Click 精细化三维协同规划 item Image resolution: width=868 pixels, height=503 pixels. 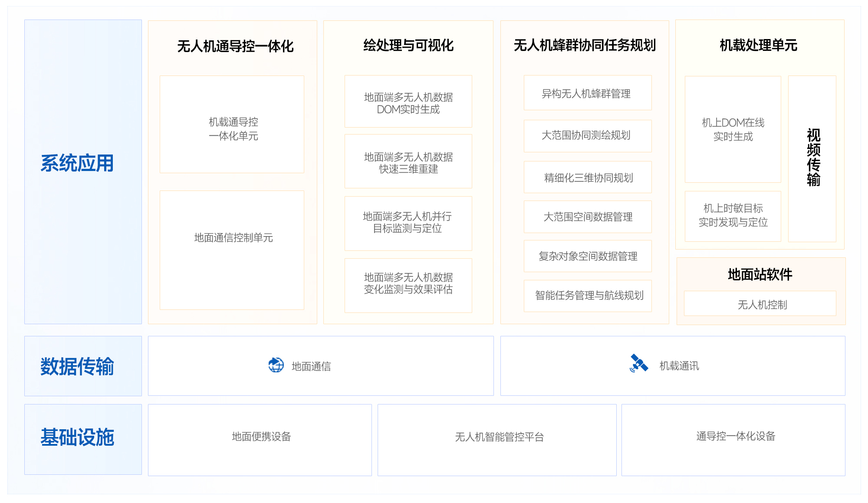point(587,178)
